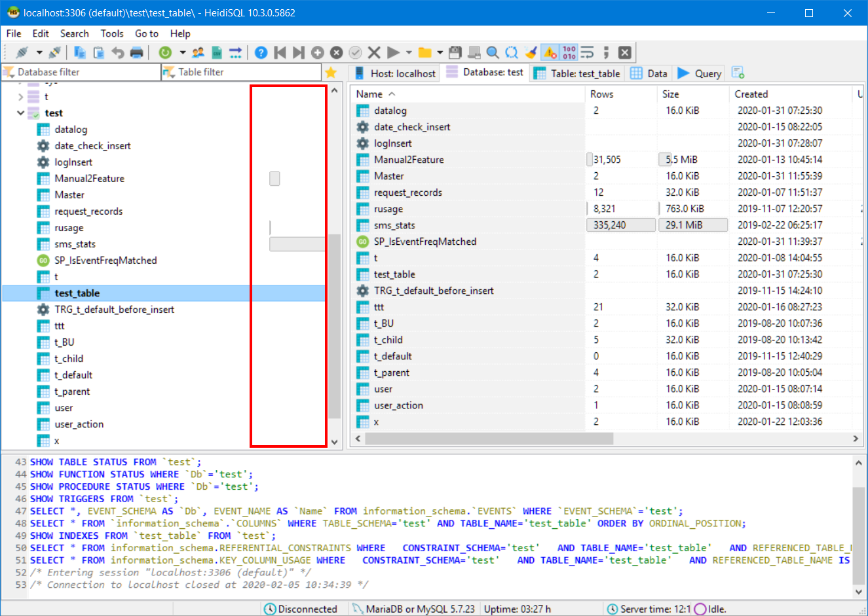
Task: Open HeidiSQL help
Action: click(261, 52)
